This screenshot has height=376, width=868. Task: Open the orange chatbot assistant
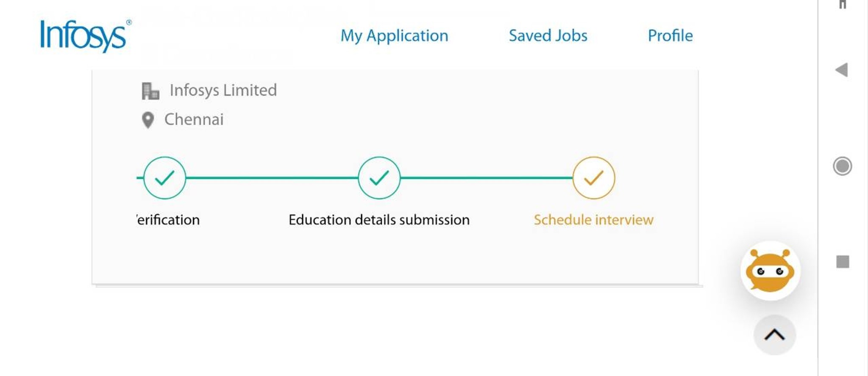pos(770,271)
